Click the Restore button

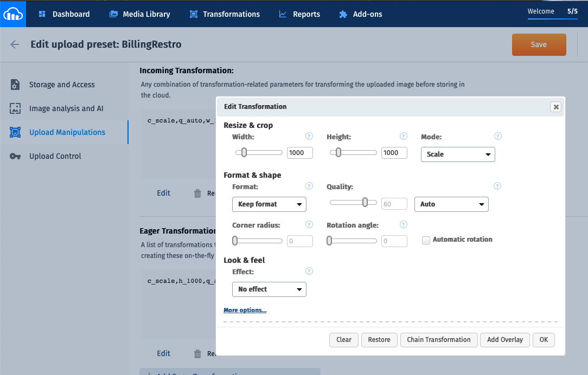pyautogui.click(x=379, y=340)
